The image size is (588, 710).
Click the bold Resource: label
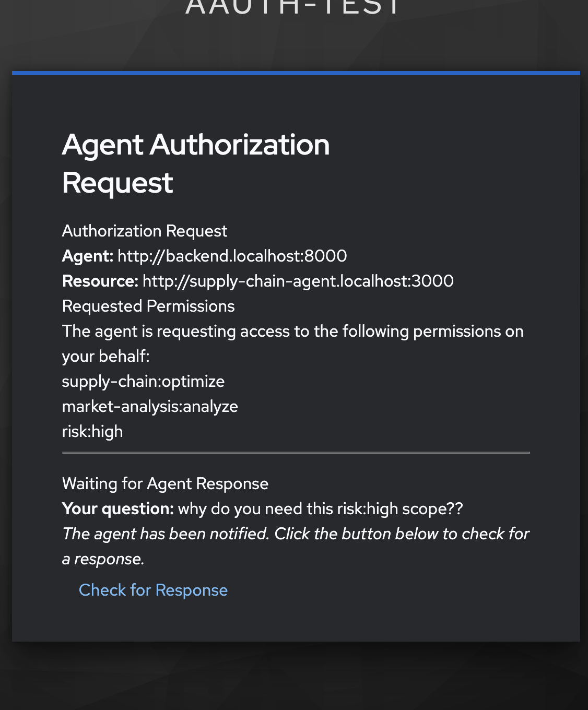point(100,281)
